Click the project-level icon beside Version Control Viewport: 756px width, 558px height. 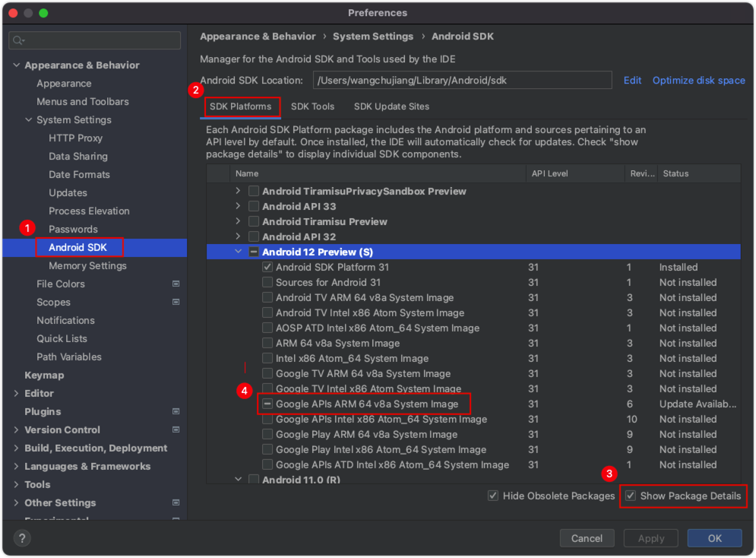(x=176, y=430)
